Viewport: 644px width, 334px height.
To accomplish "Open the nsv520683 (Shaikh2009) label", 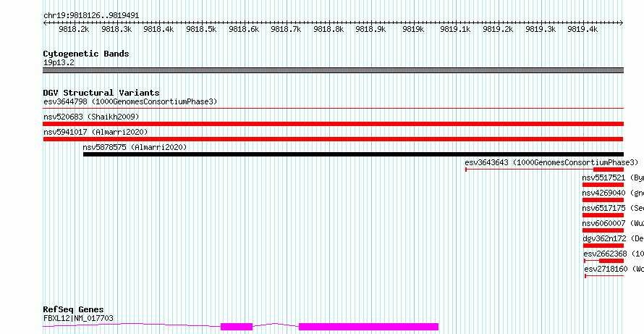I will coord(91,117).
